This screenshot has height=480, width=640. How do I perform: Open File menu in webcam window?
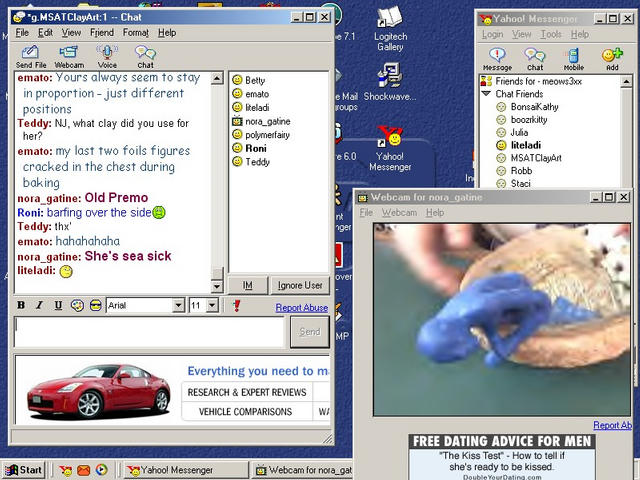click(366, 213)
